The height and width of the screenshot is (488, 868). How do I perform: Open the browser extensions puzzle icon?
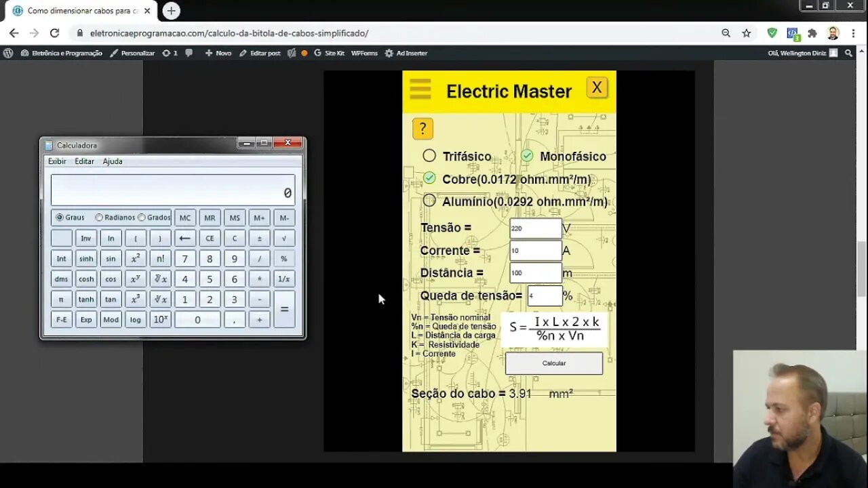tap(812, 33)
